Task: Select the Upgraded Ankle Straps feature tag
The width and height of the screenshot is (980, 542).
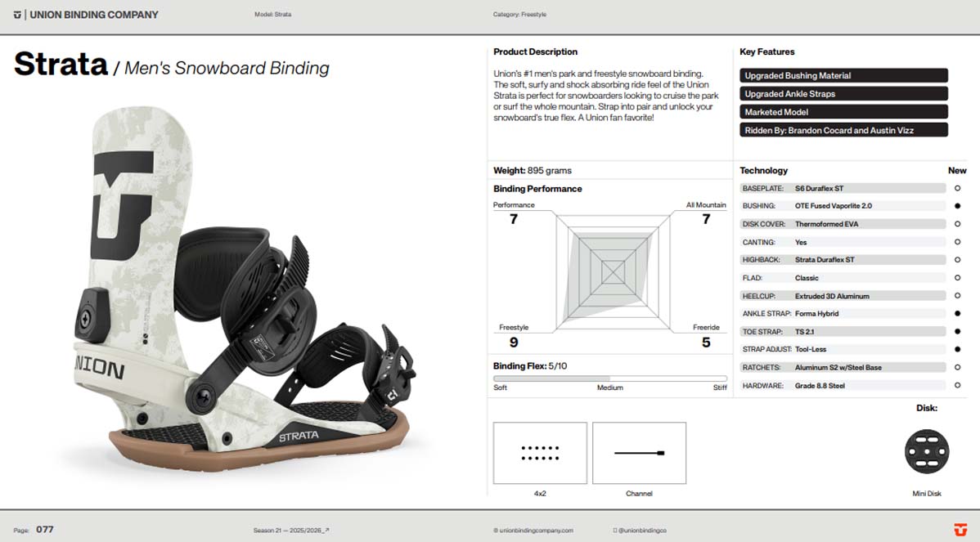Action: click(x=843, y=94)
